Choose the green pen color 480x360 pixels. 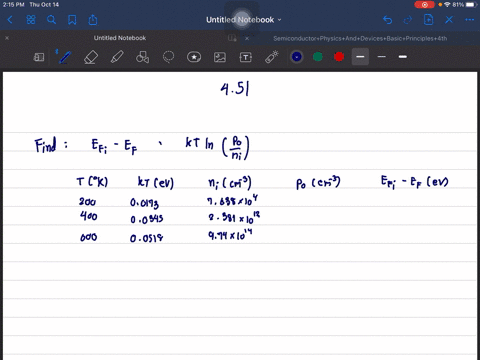pos(318,57)
